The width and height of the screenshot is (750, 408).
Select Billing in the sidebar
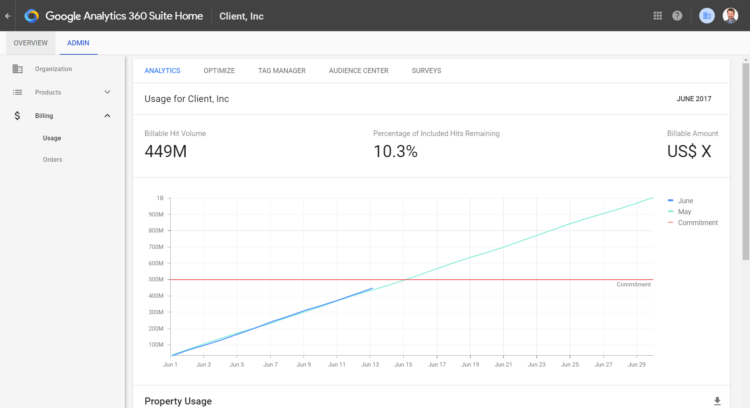(44, 116)
